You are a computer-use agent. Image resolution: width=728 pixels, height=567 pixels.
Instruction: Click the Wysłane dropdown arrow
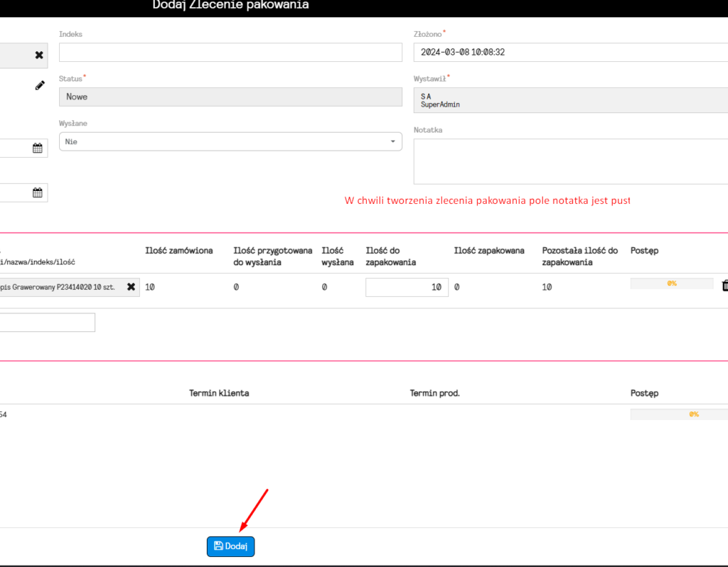[x=392, y=141]
